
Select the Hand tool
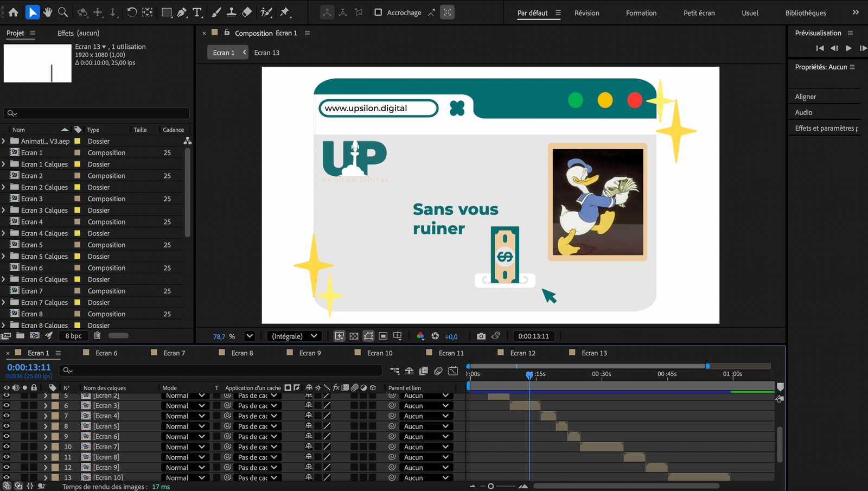click(48, 12)
